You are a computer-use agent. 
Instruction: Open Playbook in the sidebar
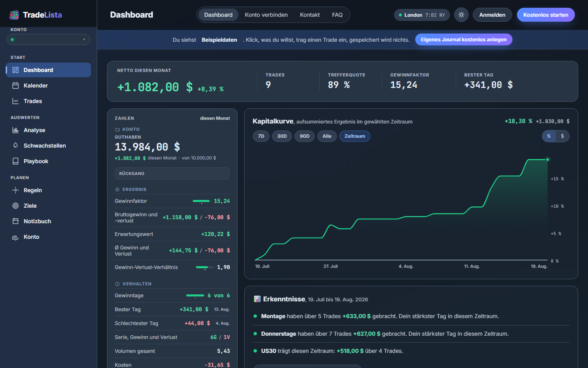48,161
